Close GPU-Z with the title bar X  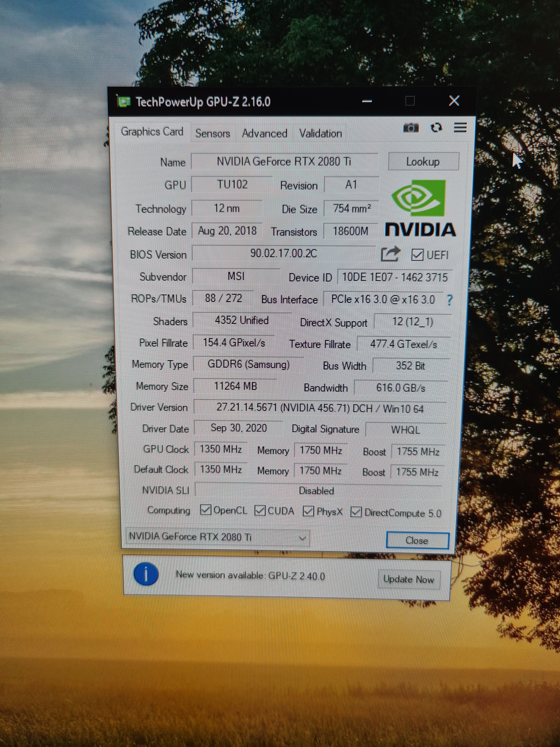tap(454, 100)
